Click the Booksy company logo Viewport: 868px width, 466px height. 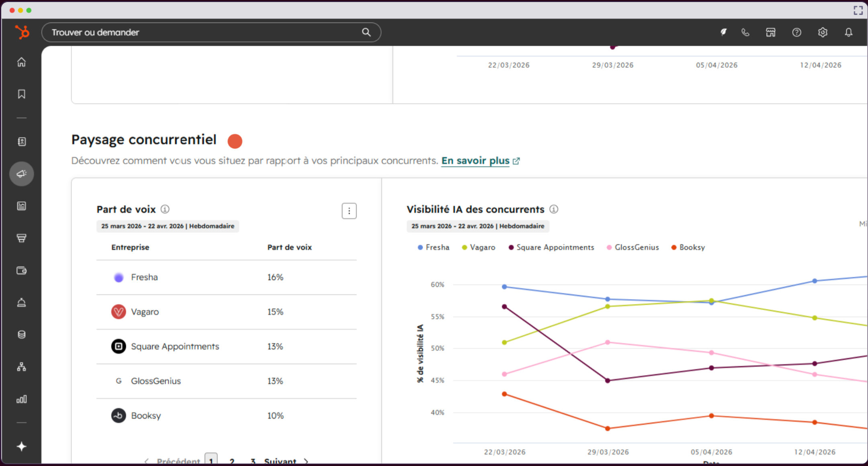119,415
